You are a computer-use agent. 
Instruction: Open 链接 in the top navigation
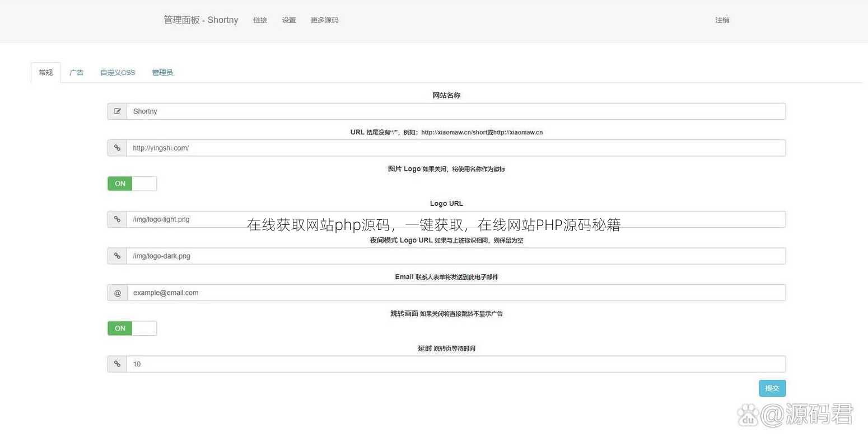pos(260,20)
